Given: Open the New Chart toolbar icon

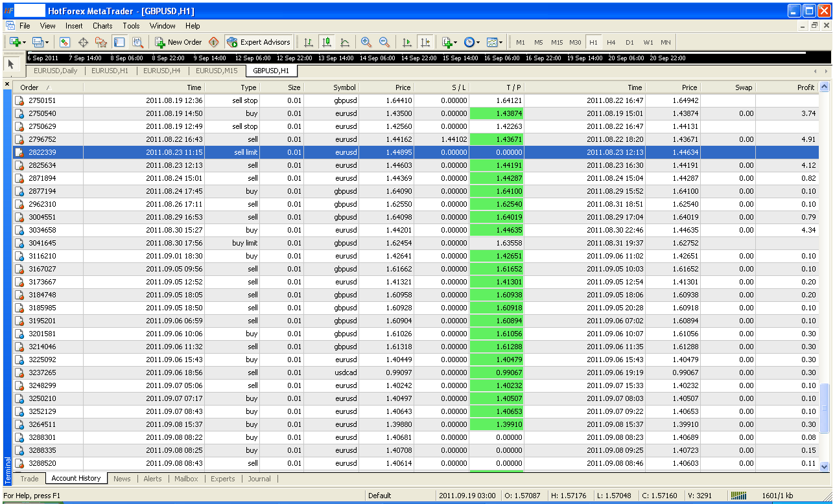Looking at the screenshot, I should click(x=14, y=42).
